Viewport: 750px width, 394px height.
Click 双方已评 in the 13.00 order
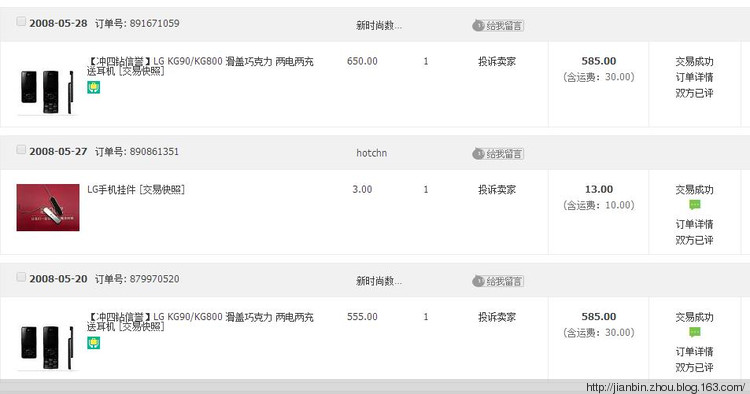tap(695, 240)
